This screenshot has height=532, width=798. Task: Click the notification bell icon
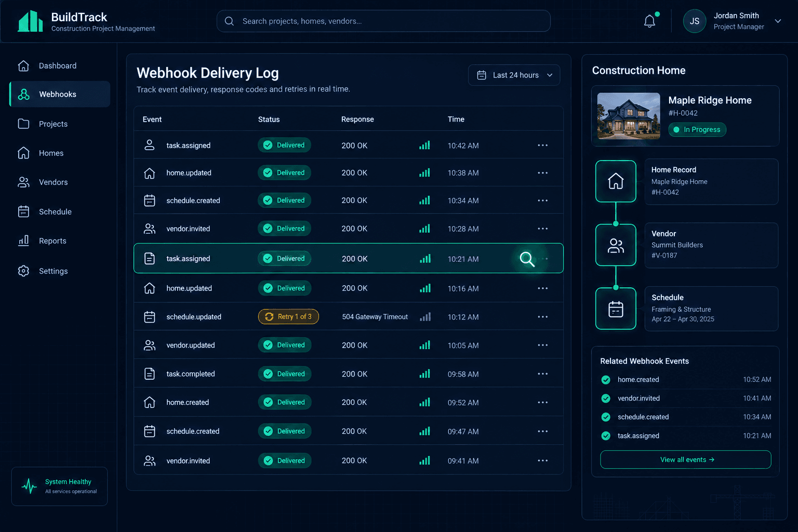click(649, 21)
